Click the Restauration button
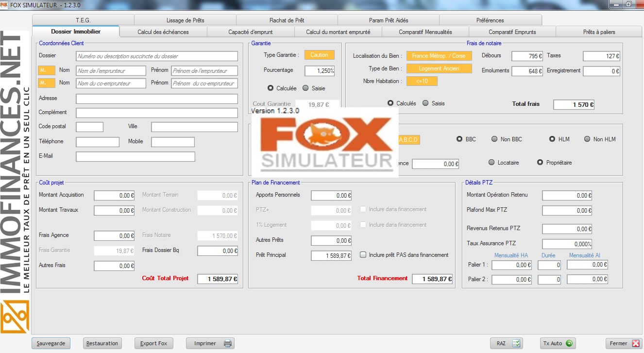The height and width of the screenshot is (353, 644). click(102, 343)
